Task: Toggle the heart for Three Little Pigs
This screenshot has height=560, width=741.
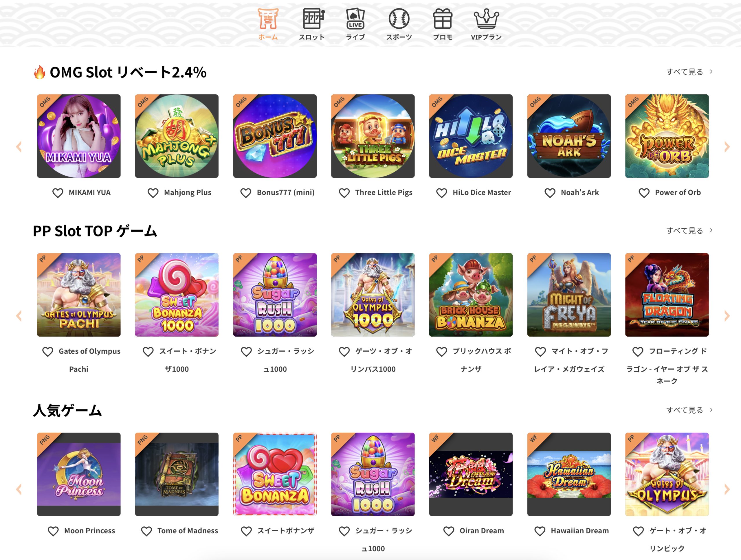Action: 344,193
